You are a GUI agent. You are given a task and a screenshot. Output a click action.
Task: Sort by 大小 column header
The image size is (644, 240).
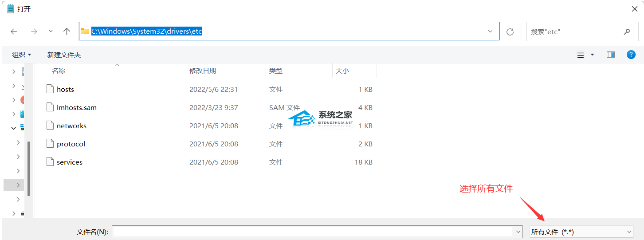[x=342, y=71]
